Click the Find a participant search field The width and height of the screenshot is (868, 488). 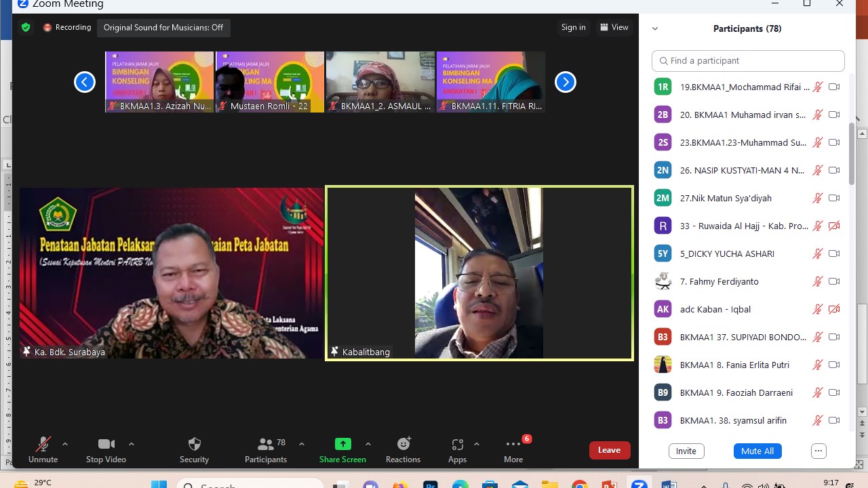coord(748,61)
